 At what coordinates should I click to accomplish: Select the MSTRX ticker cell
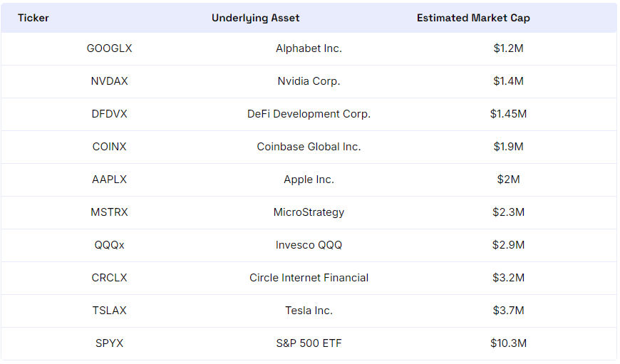point(109,212)
